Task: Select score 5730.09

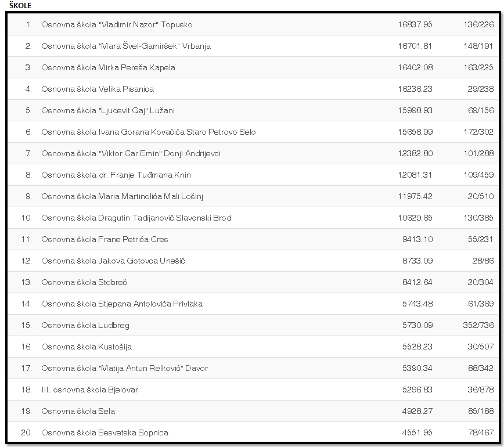Action: pyautogui.click(x=417, y=326)
